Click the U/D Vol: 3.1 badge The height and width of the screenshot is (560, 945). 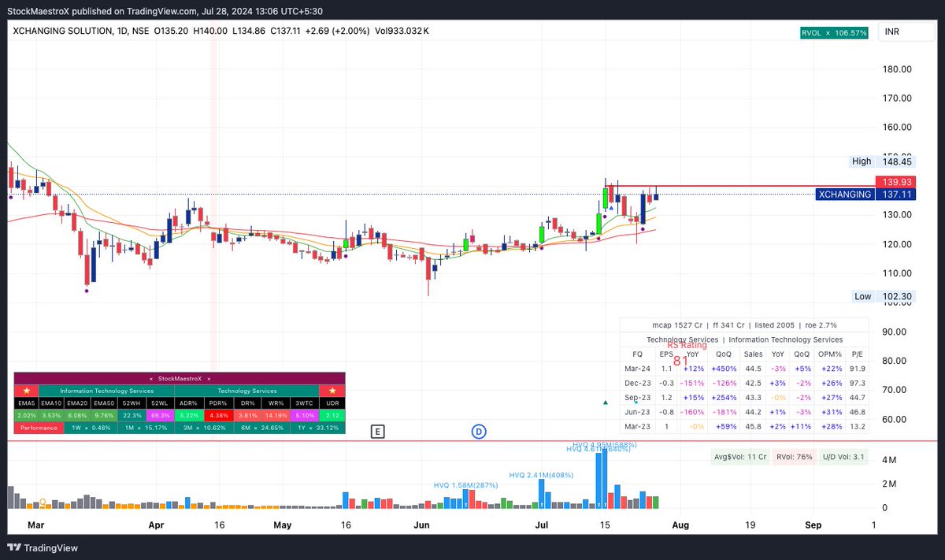pos(844,457)
